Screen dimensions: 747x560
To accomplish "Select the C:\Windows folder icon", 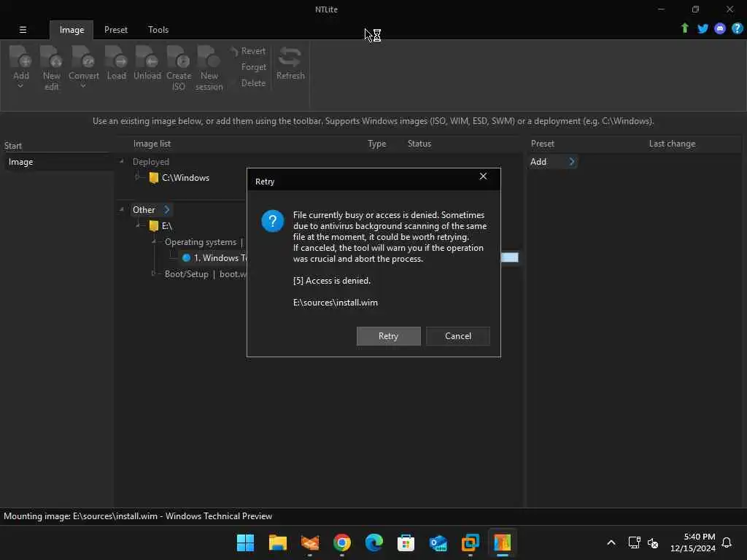I will 153,178.
